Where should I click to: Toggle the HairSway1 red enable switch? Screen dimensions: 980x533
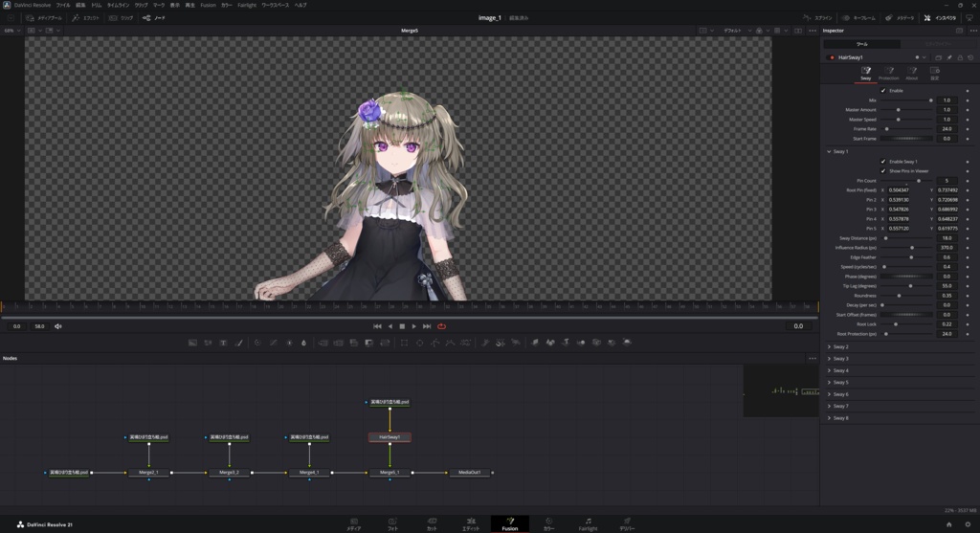832,57
